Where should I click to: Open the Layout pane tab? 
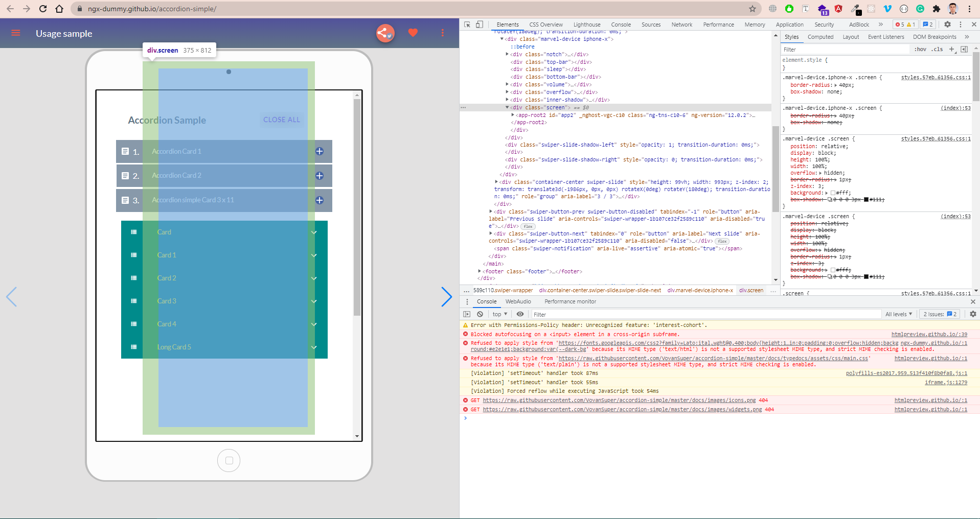click(851, 37)
